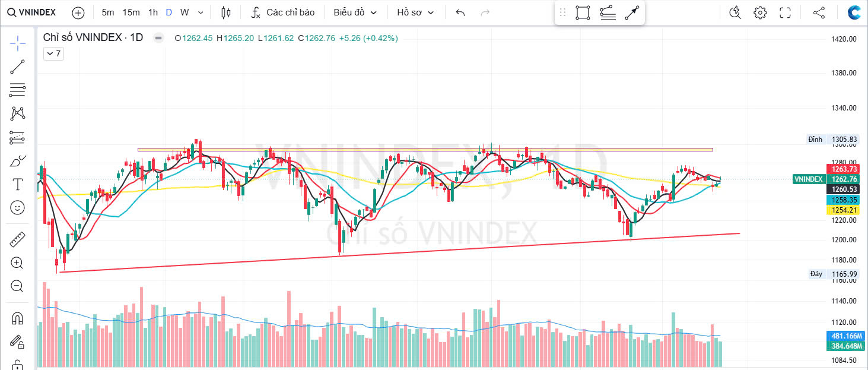The height and width of the screenshot is (370, 868).
Task: Pick the Text annotation tool
Action: click(x=18, y=185)
